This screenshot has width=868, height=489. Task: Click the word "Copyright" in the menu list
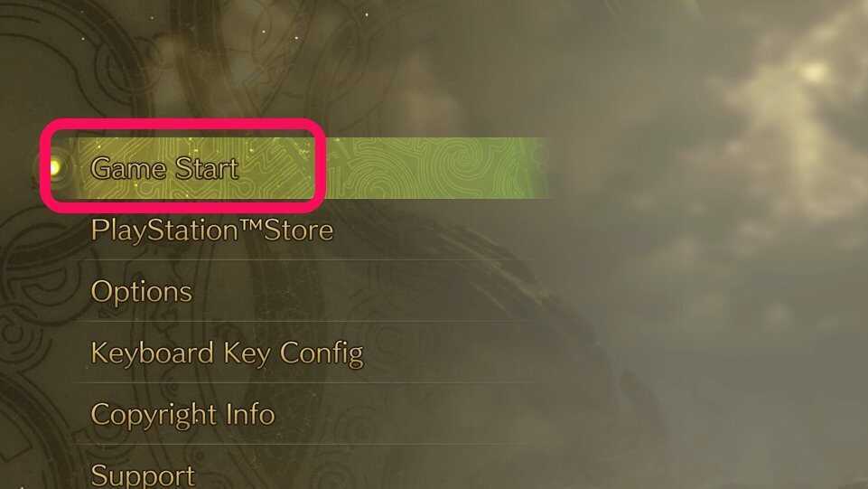(154, 416)
